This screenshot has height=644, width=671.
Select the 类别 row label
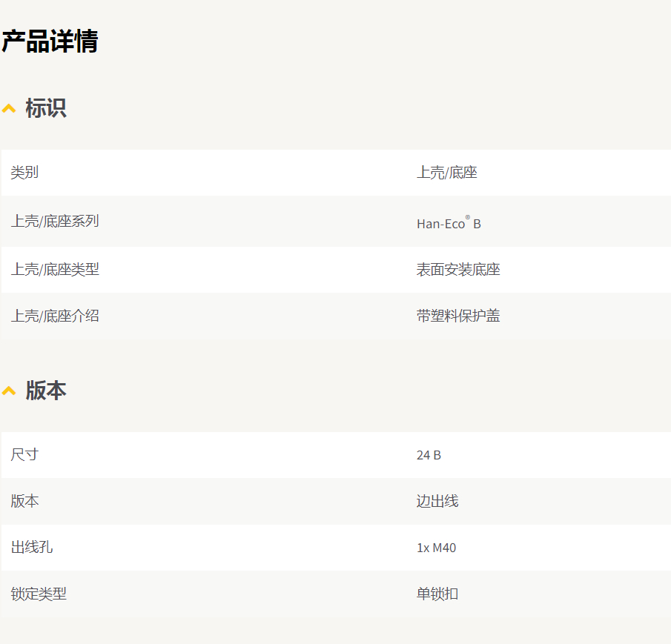coord(24,173)
